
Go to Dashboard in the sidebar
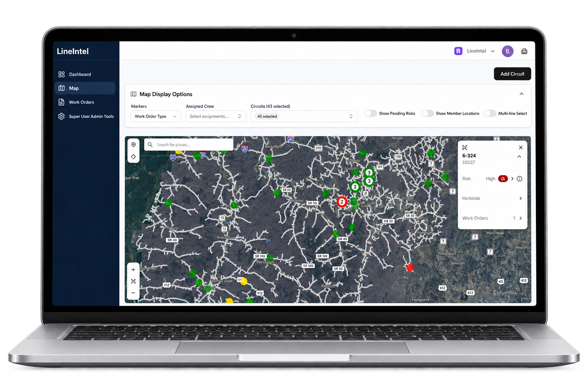click(x=85, y=74)
